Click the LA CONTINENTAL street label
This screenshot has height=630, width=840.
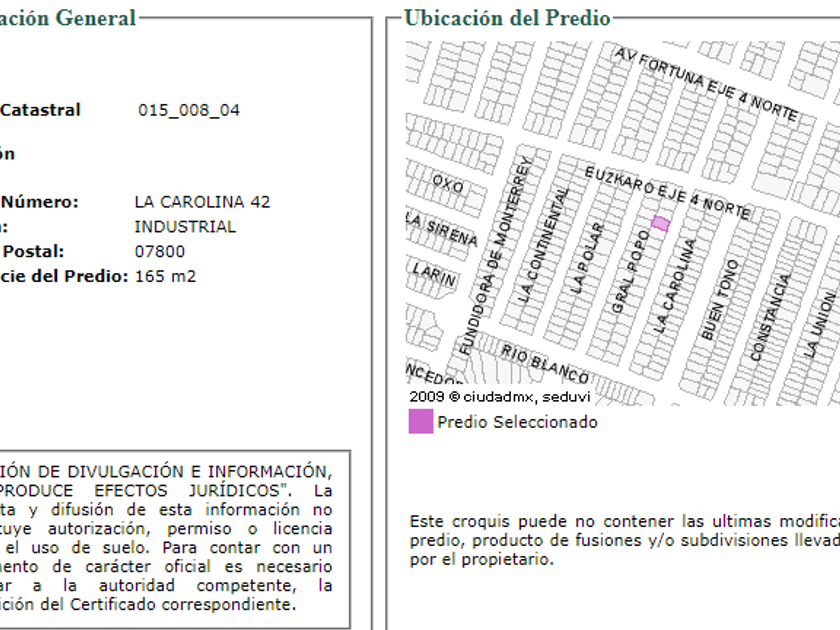click(544, 245)
